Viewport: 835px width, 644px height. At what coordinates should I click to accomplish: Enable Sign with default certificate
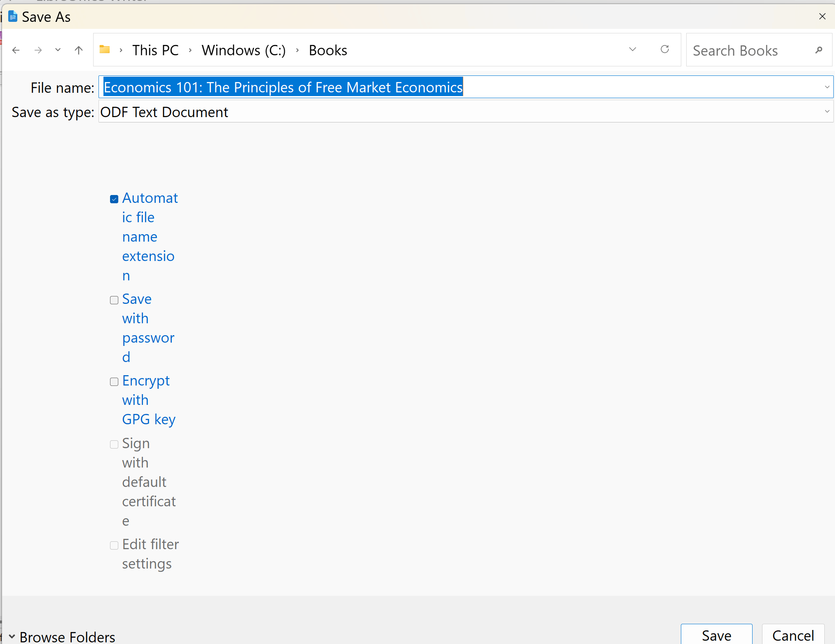coord(114,444)
